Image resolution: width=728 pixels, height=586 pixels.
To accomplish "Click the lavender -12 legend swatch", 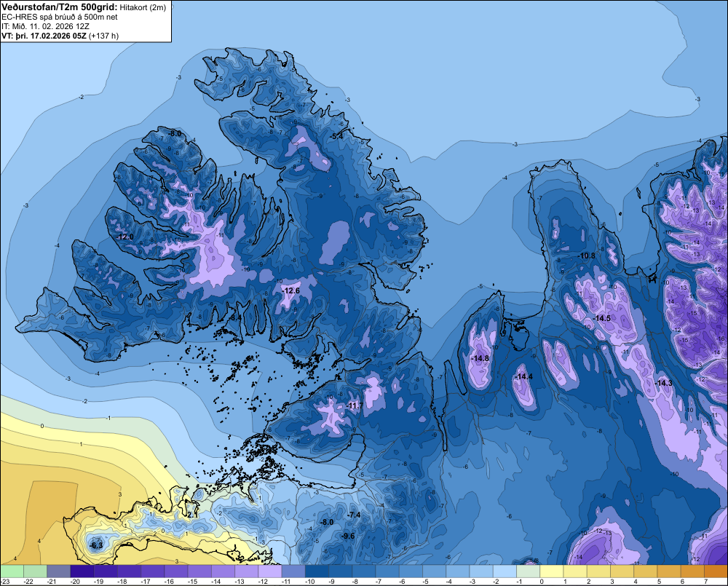I will 270,571.
